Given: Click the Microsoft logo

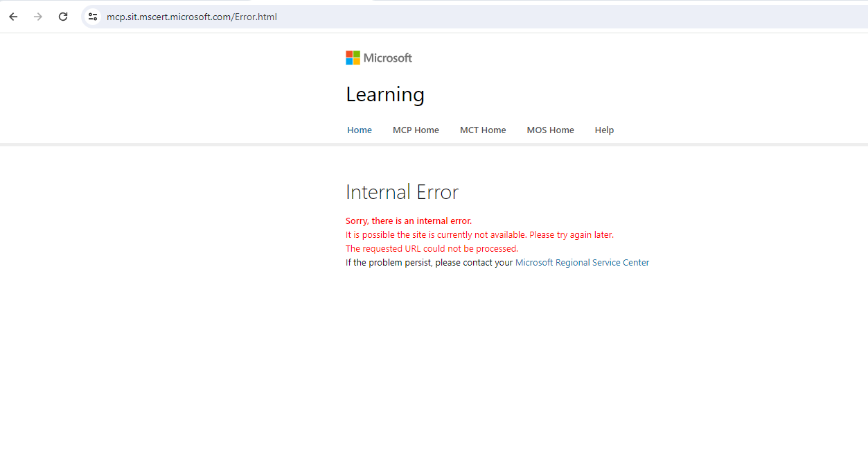Looking at the screenshot, I should click(379, 58).
